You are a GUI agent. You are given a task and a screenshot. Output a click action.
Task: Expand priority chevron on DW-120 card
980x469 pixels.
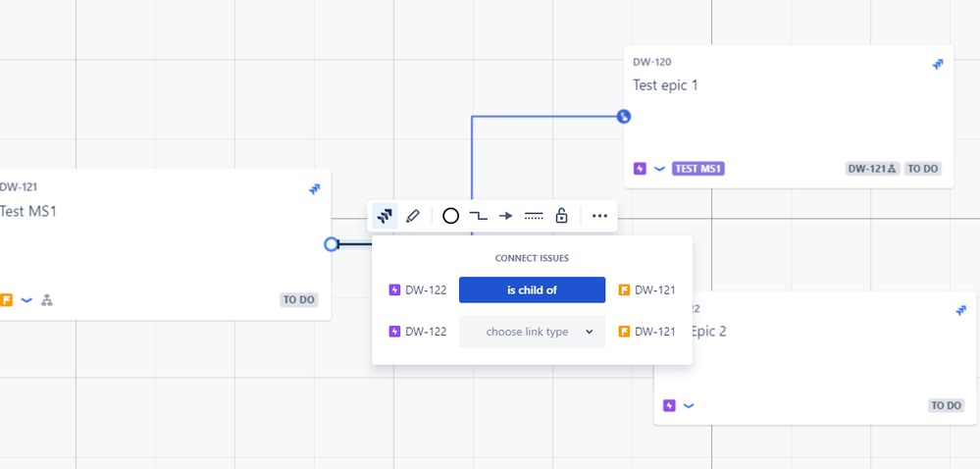tap(659, 169)
